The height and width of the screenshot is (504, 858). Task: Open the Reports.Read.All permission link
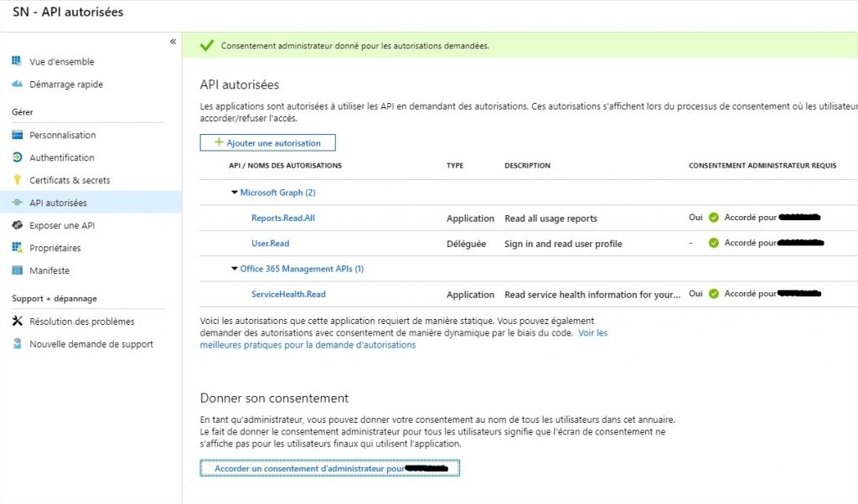pos(283,218)
